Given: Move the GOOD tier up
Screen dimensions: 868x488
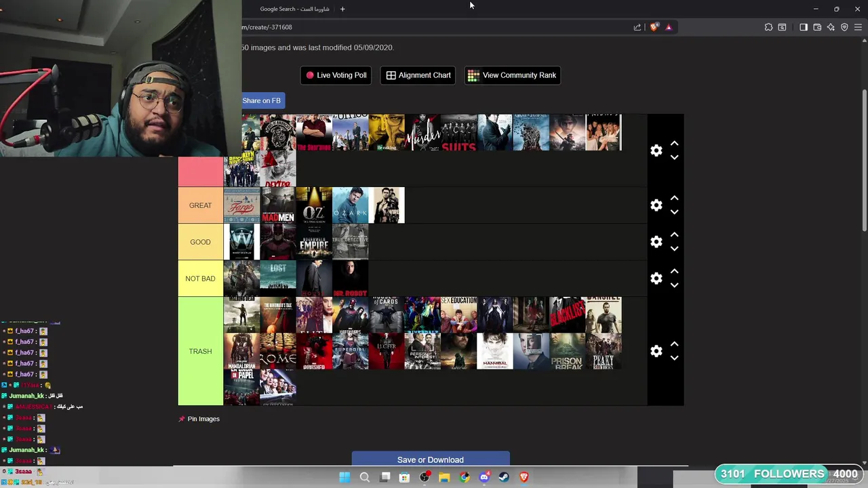Looking at the screenshot, I should pyautogui.click(x=674, y=235).
